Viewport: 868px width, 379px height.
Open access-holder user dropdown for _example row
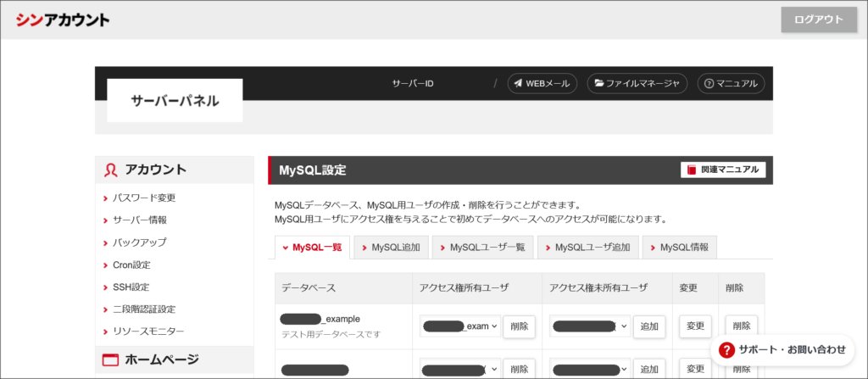tap(460, 326)
